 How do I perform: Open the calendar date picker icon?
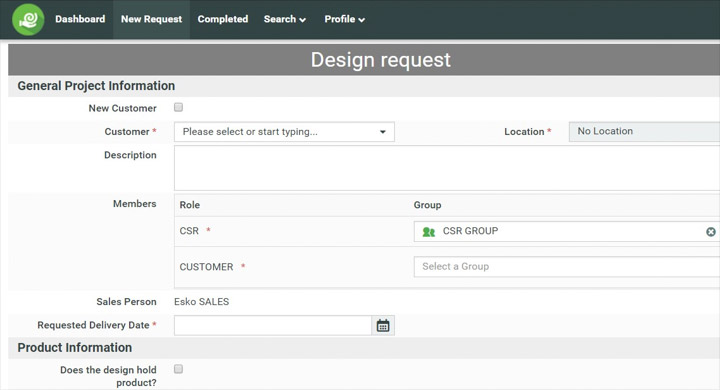click(x=383, y=325)
